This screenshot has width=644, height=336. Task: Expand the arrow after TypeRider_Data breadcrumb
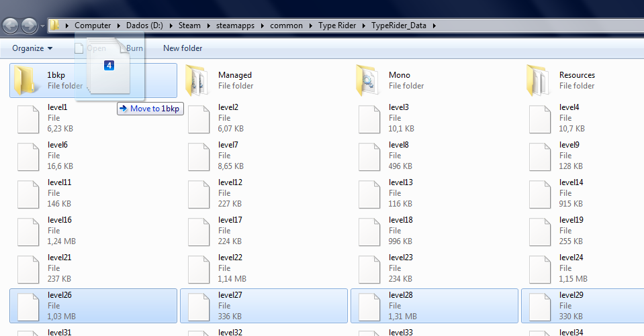pos(434,26)
